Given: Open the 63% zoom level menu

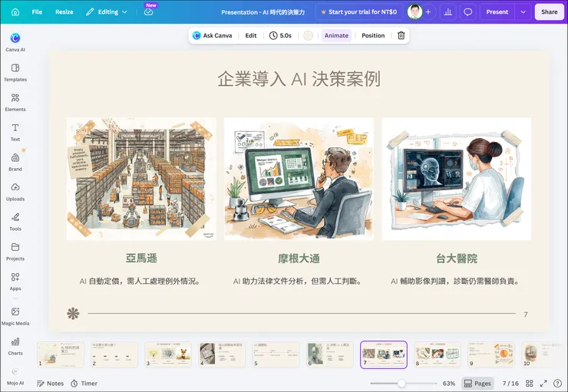Looking at the screenshot, I should [x=448, y=384].
